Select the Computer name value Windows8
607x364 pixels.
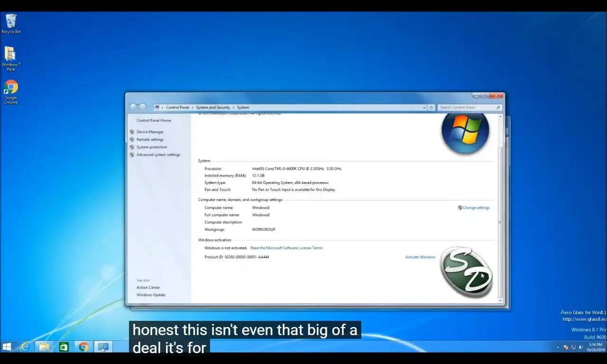(260, 208)
